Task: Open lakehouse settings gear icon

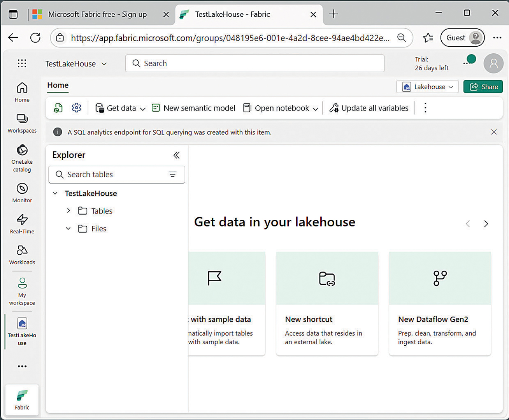Action: point(77,108)
